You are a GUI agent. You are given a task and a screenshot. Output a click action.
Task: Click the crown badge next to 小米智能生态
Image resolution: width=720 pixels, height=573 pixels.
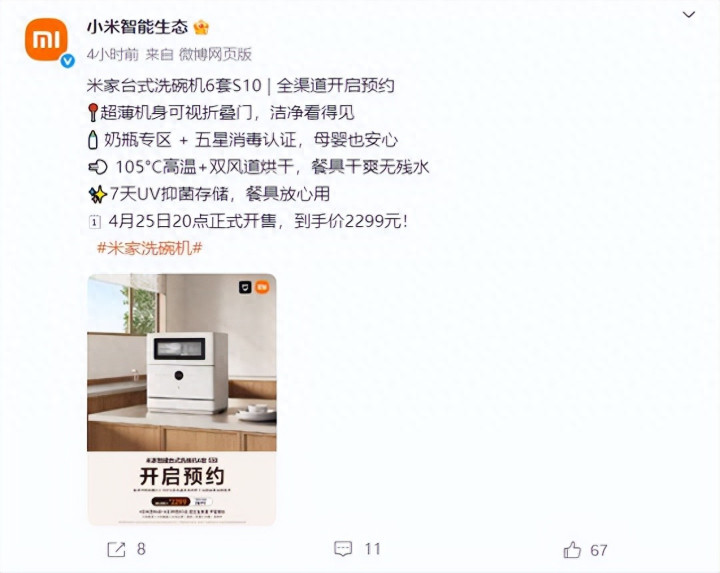coord(201,28)
